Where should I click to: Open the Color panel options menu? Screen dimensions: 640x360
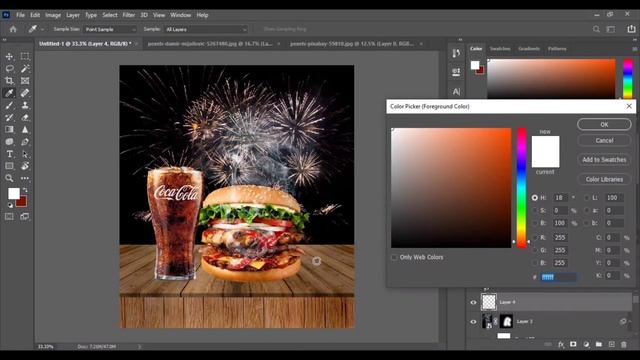coord(635,49)
